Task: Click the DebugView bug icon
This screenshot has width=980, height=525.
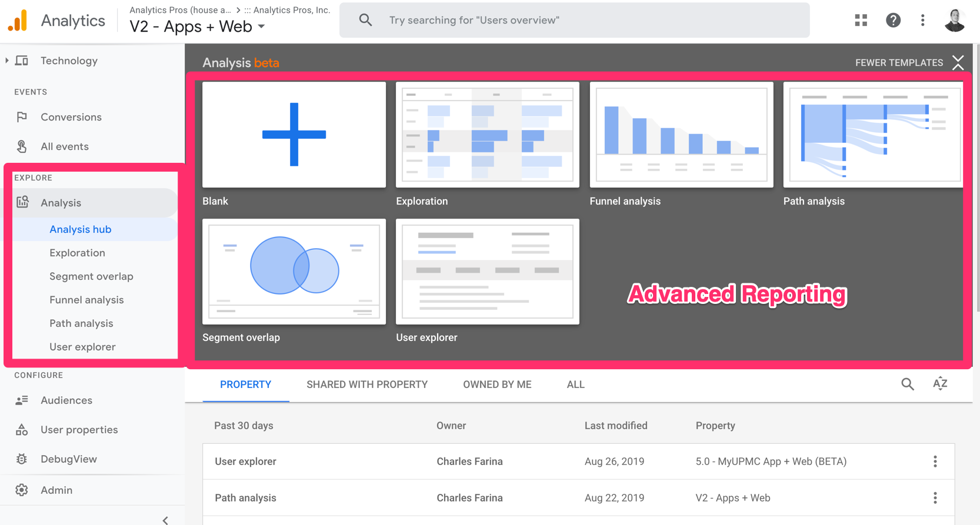Action: click(22, 459)
